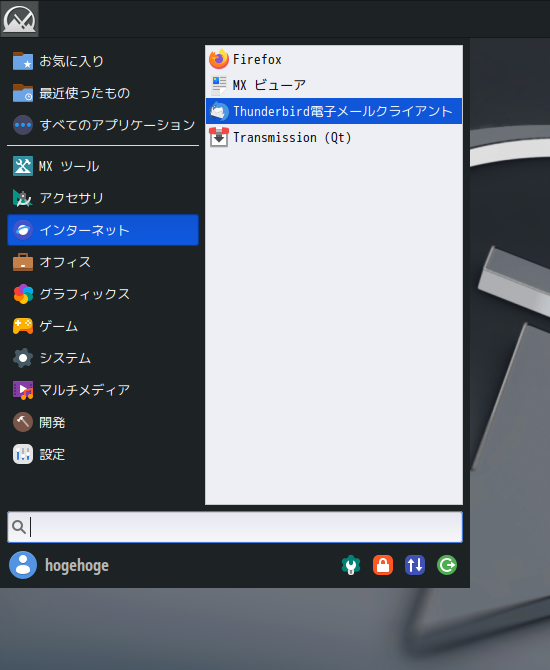Click the orange lock screen icon
Image resolution: width=550 pixels, height=670 pixels.
[383, 565]
